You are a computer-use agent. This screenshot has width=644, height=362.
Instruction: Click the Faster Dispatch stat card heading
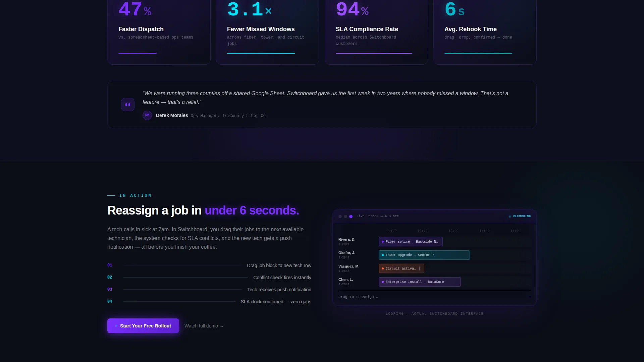pyautogui.click(x=141, y=29)
